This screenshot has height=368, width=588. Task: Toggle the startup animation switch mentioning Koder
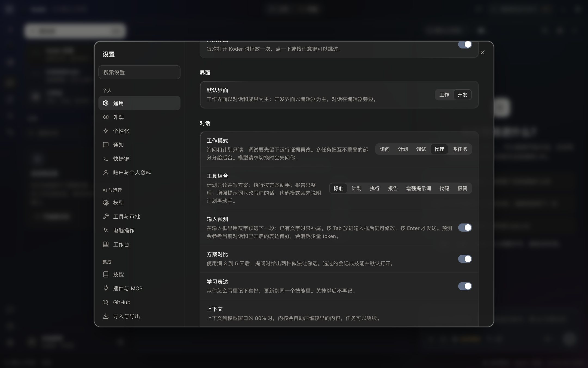click(x=465, y=45)
